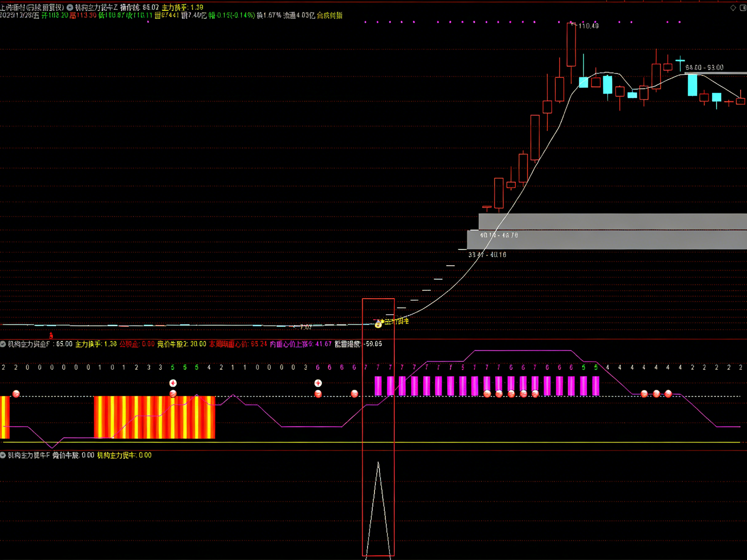The height and width of the screenshot is (560, 747).
Task: Click the price range label above the short gray line
Action: (704, 67)
